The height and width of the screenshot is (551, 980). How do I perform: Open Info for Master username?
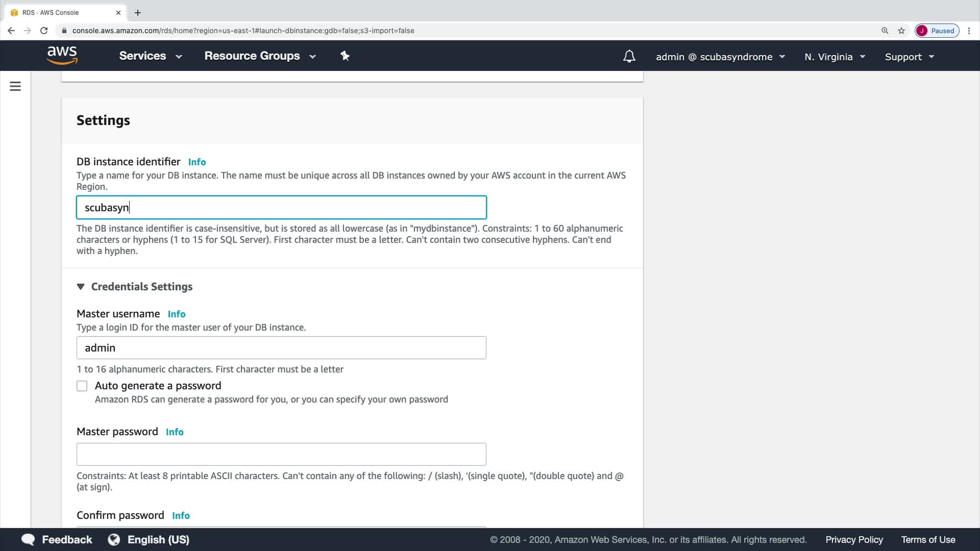[176, 314]
